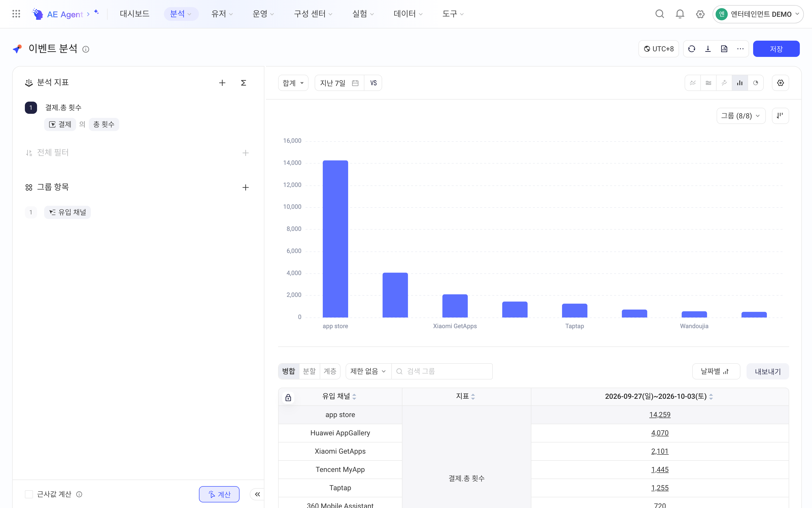Click the chart sort order icon
The height and width of the screenshot is (508, 812).
pos(780,116)
